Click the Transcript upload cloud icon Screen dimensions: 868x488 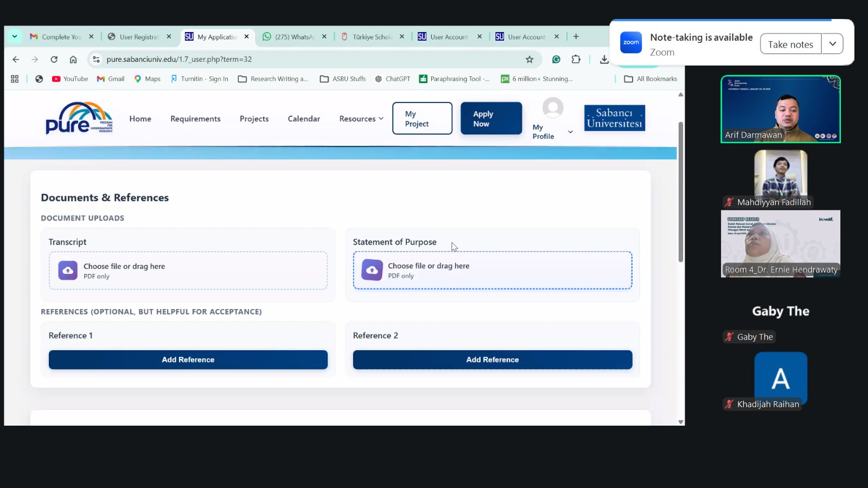tap(68, 271)
